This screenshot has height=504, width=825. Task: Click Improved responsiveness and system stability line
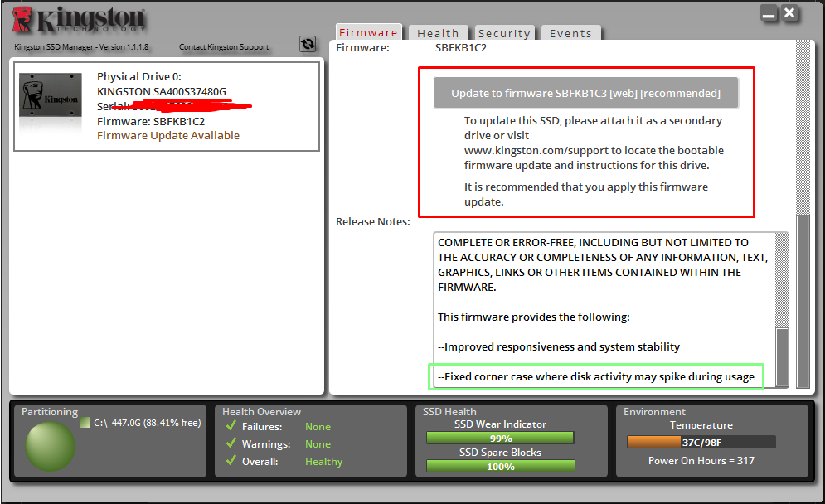(559, 347)
